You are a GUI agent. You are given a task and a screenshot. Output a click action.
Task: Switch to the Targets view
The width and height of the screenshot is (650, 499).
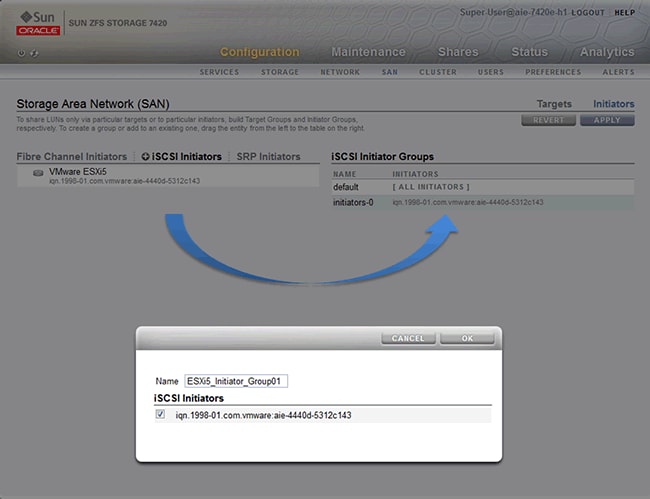(554, 104)
